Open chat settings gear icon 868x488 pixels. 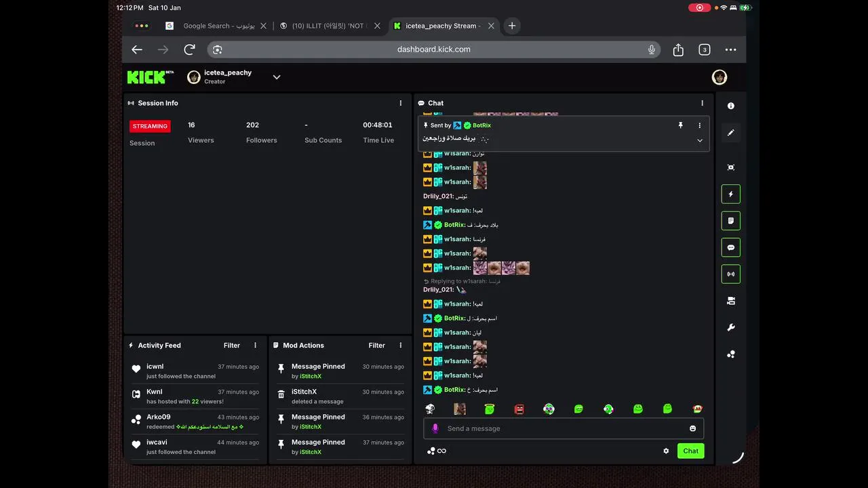(x=666, y=451)
